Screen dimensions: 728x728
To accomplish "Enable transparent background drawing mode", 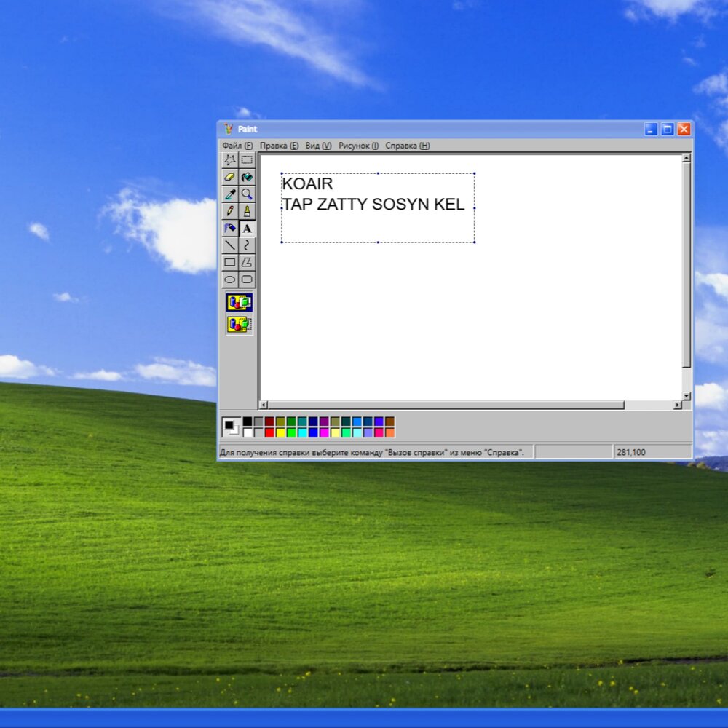I will [x=239, y=325].
